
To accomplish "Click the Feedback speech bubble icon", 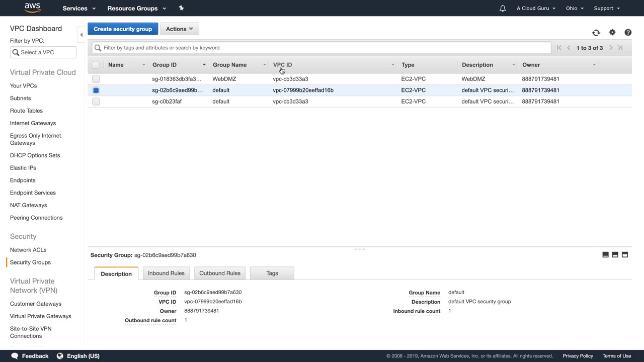I will (15, 356).
